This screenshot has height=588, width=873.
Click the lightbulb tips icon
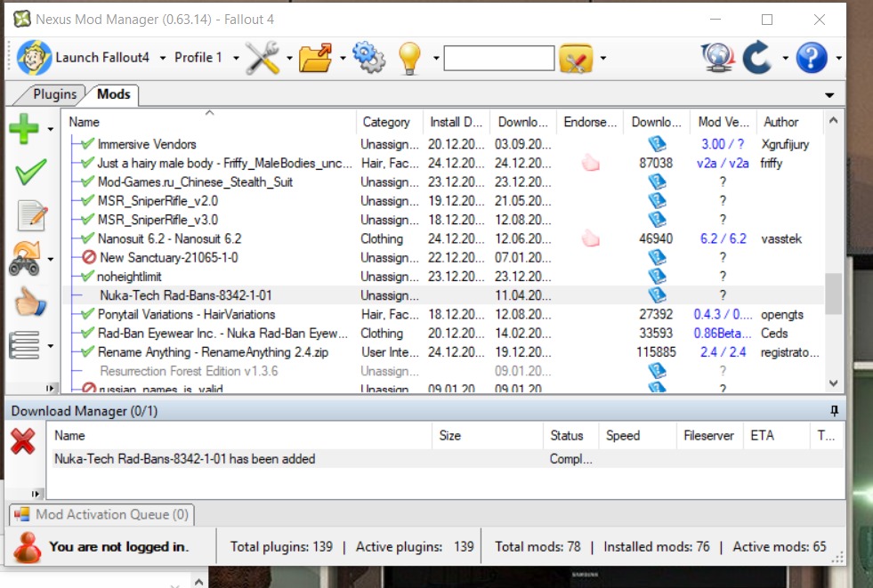tap(409, 58)
